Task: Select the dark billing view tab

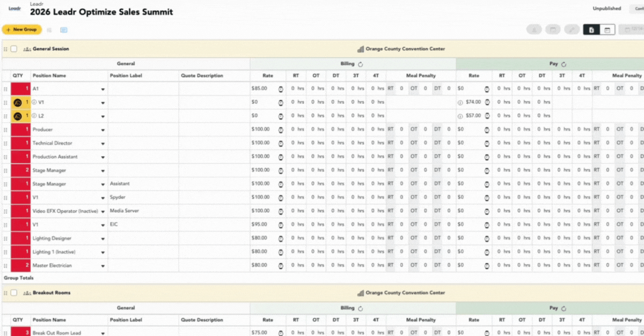Action: click(x=591, y=30)
